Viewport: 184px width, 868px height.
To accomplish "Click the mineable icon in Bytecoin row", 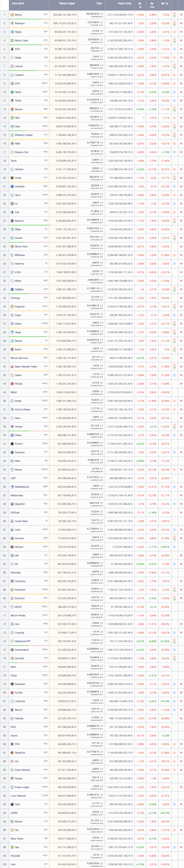I will click(x=174, y=222).
